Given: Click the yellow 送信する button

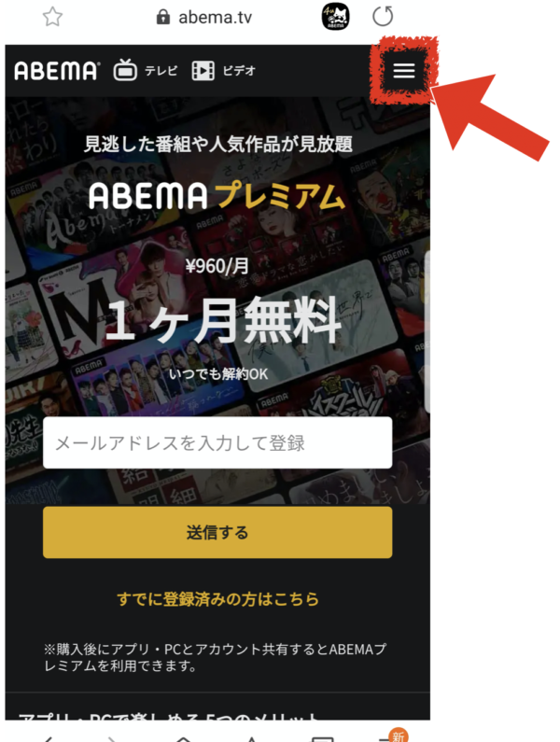Looking at the screenshot, I should tap(217, 532).
